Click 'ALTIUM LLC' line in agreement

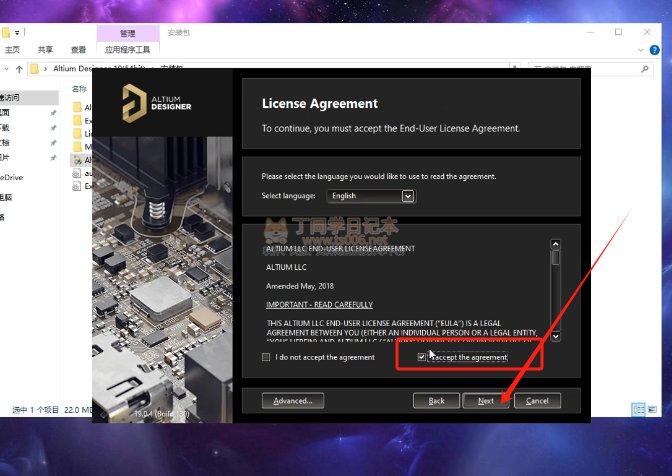pyautogui.click(x=286, y=267)
